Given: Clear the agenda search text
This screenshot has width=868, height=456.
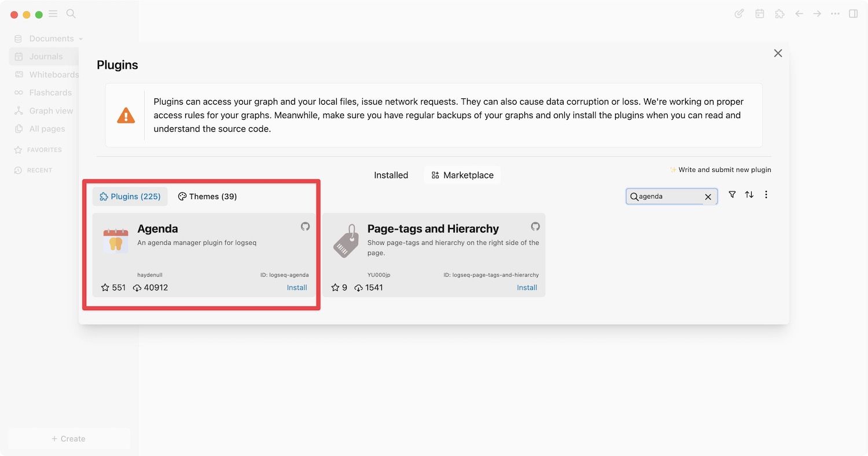Looking at the screenshot, I should tap(708, 197).
